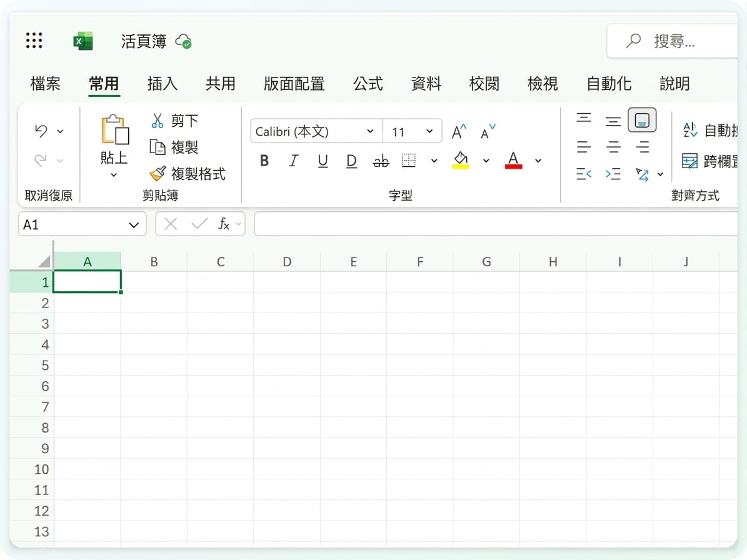The height and width of the screenshot is (560, 747).
Task: Switch to the 自動化 tab
Action: pos(609,84)
